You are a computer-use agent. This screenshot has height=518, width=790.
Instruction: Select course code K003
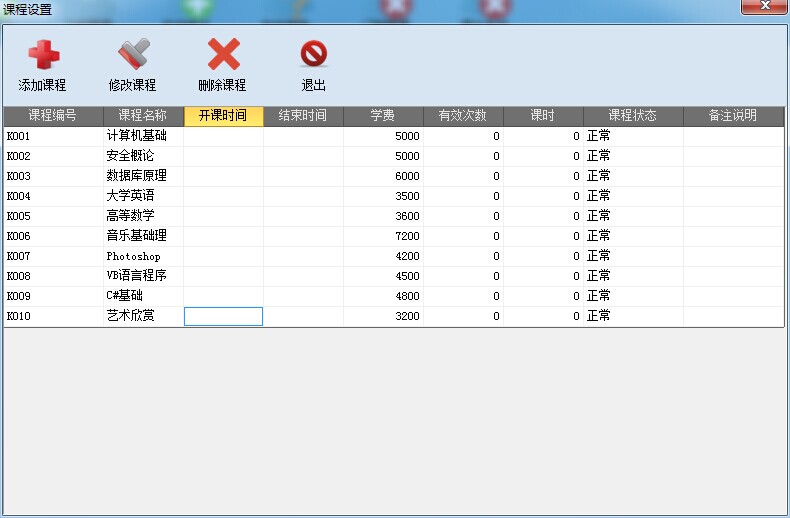click(19, 176)
